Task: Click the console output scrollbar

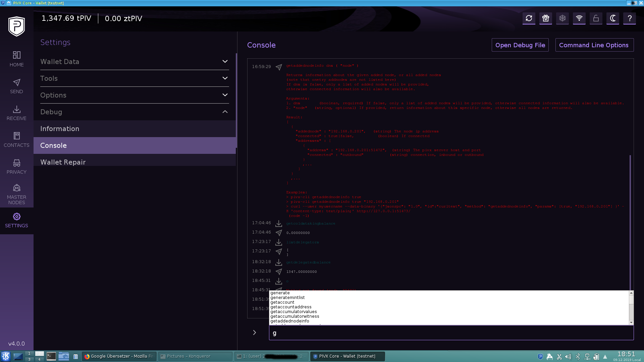Action: (x=630, y=223)
